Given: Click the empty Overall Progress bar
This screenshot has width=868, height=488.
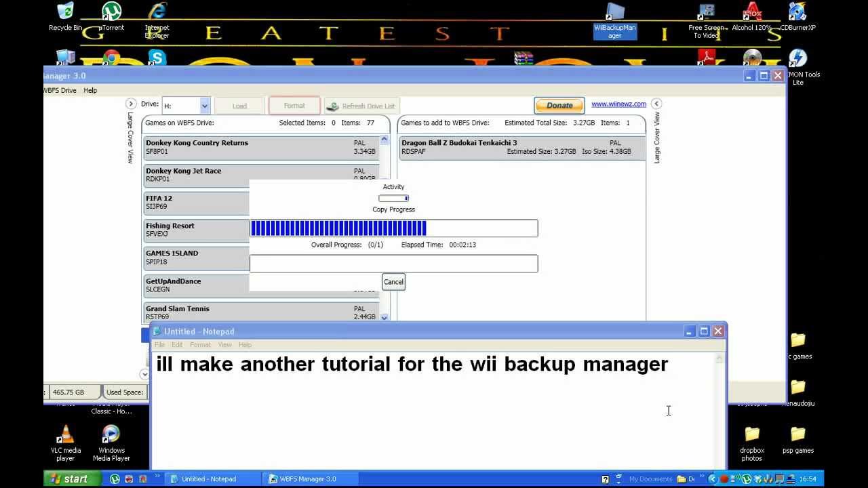Looking at the screenshot, I should pyautogui.click(x=393, y=264).
